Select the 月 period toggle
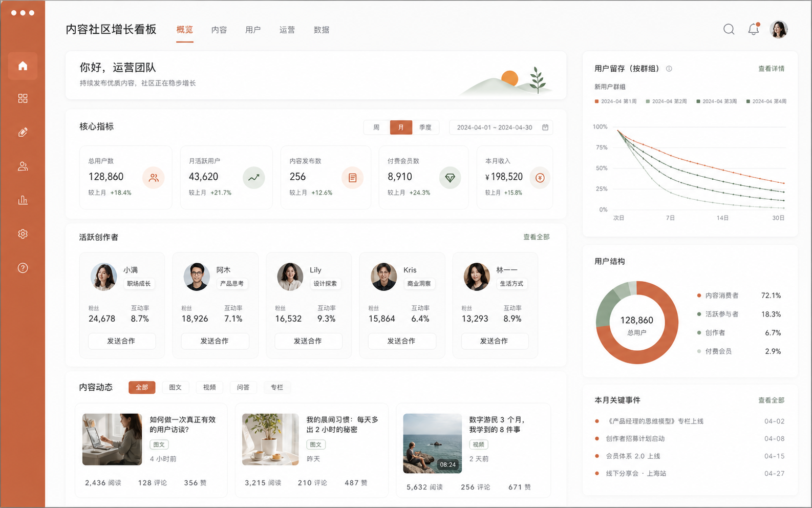The height and width of the screenshot is (508, 812). tap(401, 128)
